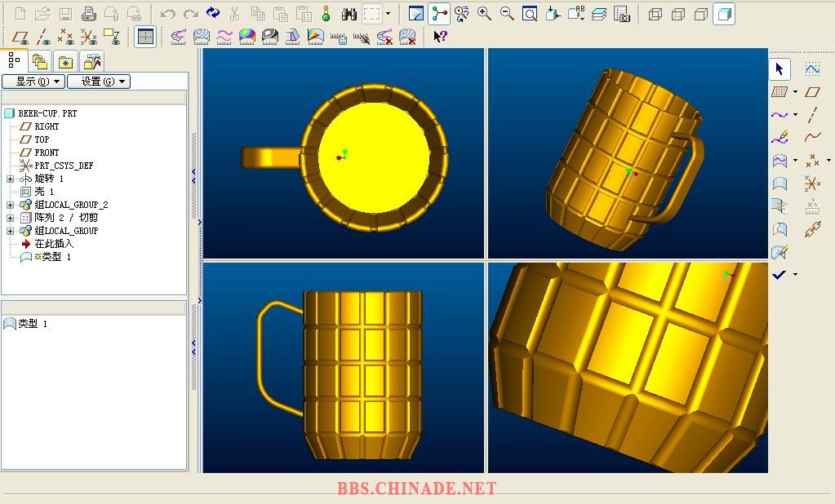Screen dimensions: 835x504
Task: Switch to Wireframe display
Action: point(655,14)
